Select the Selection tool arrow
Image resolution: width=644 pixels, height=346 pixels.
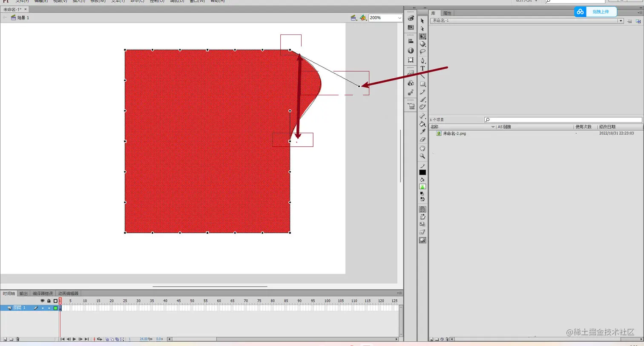(423, 20)
